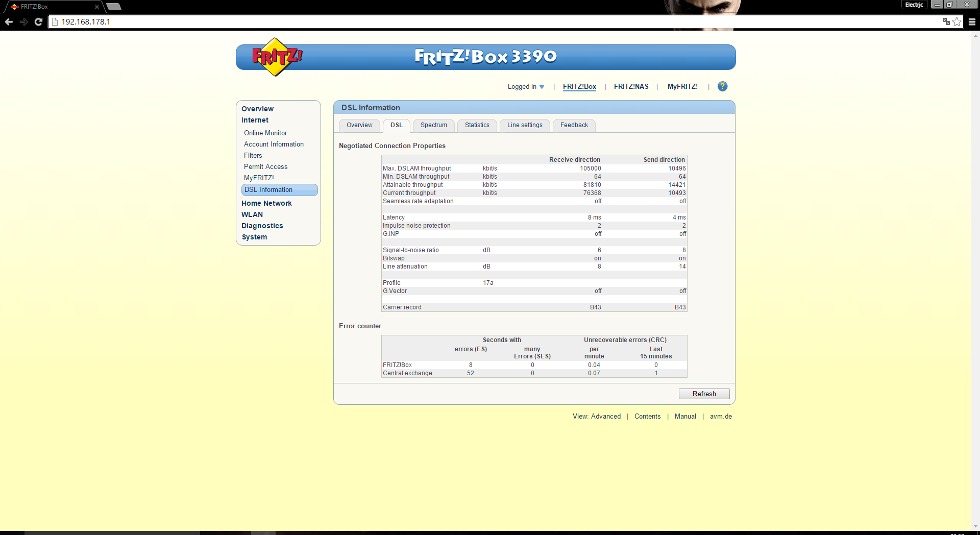Open the Chrome menu hamburger icon
This screenshot has height=535, width=980.
(972, 22)
